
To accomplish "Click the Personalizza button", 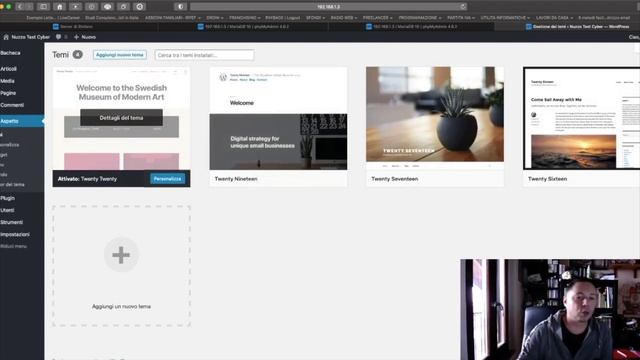I will 167,179.
